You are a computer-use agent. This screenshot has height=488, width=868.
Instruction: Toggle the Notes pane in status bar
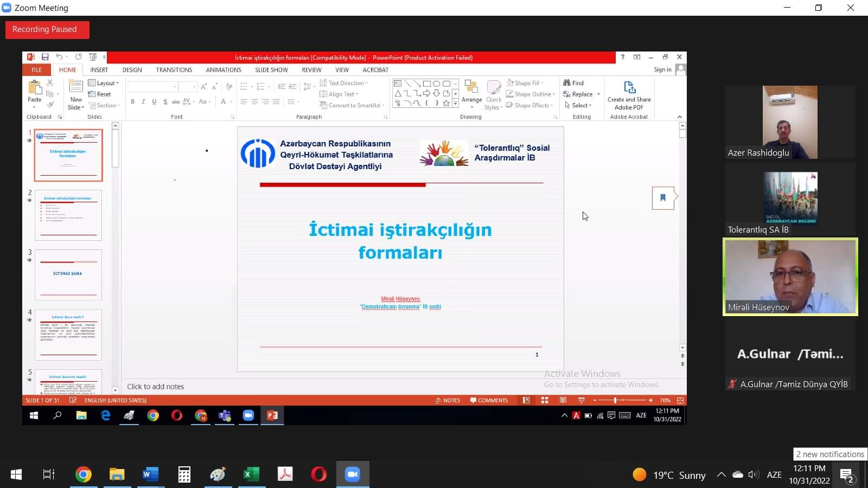pos(448,400)
